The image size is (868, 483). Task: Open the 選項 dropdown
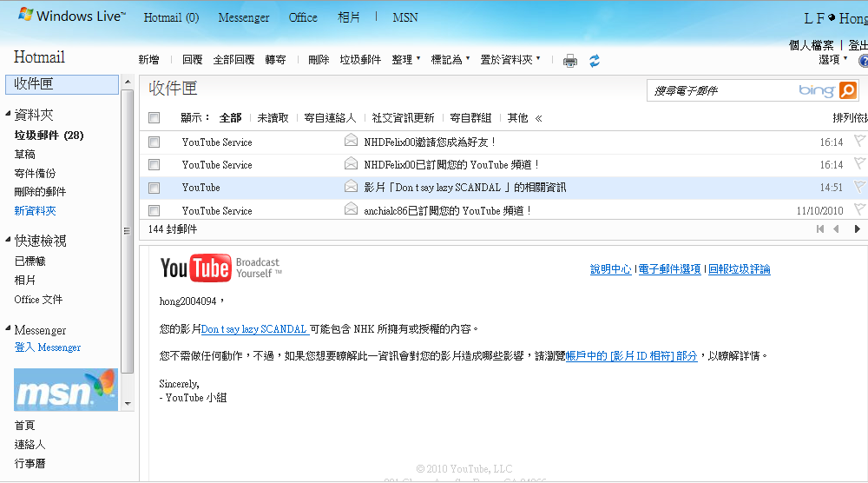tap(833, 59)
